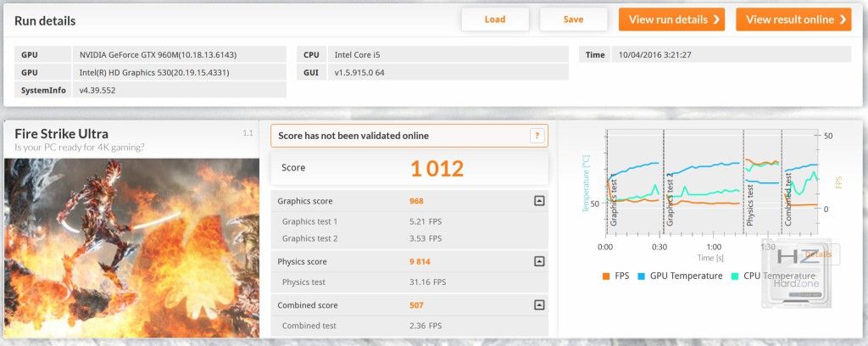Click the orange FPS legend swatch
Screen dimensions: 868x346
pyautogui.click(x=605, y=276)
